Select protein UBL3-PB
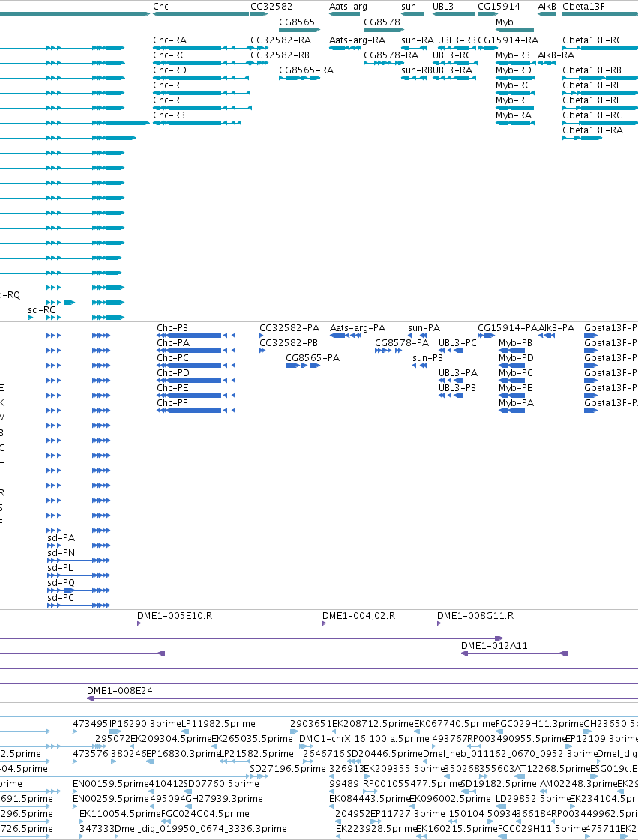The image size is (638, 840). point(457,388)
